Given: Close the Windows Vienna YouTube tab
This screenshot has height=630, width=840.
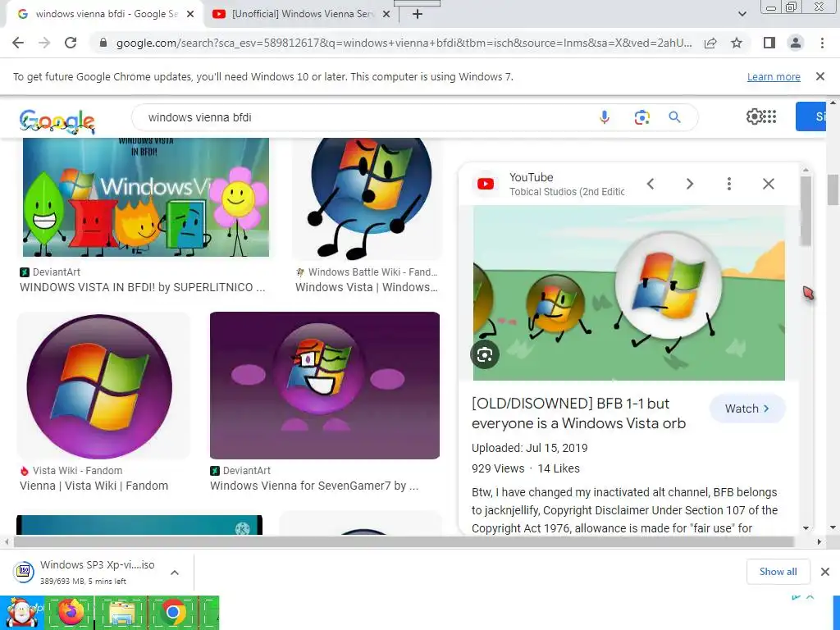Looking at the screenshot, I should point(386,14).
